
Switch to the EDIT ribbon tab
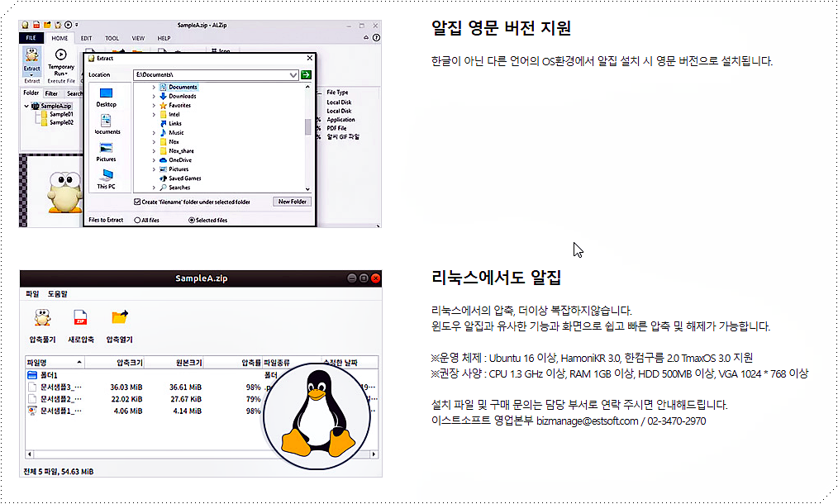[x=86, y=38]
